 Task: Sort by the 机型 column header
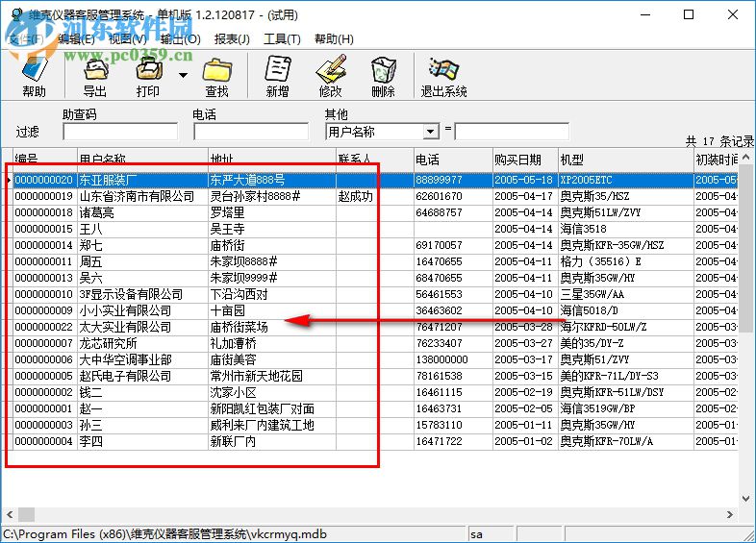(x=625, y=160)
